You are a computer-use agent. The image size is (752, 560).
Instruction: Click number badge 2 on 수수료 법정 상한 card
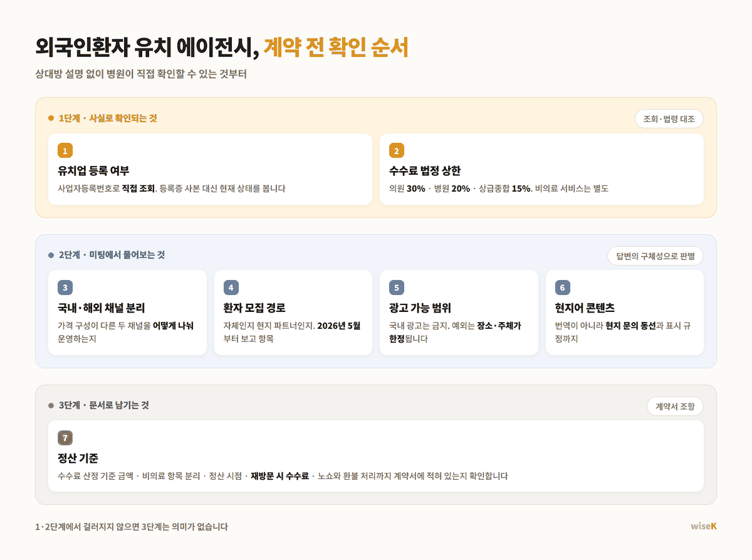tap(397, 150)
